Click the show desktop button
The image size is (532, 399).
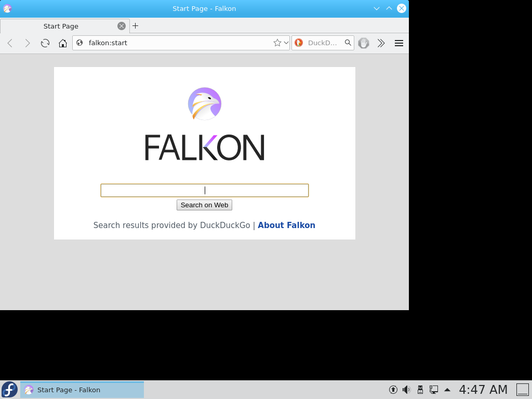click(523, 390)
